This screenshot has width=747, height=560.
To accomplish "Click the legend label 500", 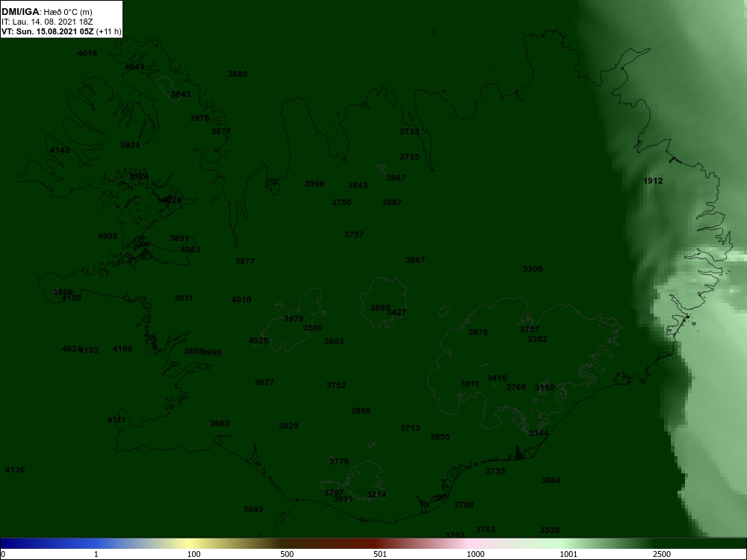I will click(x=287, y=554).
